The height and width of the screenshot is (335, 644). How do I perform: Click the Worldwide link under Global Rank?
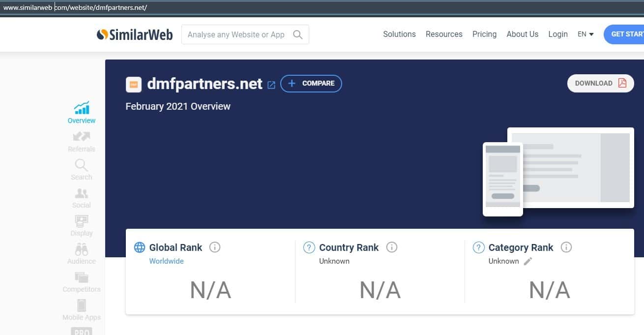coord(166,261)
